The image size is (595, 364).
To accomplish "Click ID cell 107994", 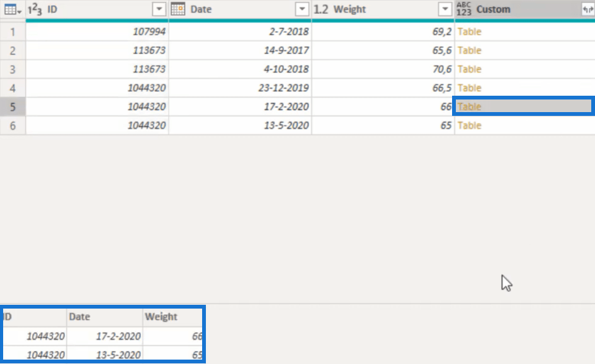I will [x=97, y=31].
